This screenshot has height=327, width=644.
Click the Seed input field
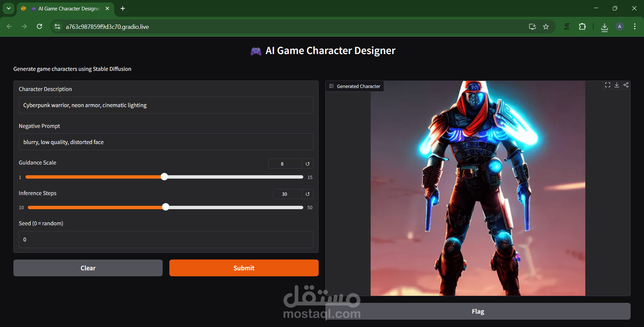coord(166,239)
